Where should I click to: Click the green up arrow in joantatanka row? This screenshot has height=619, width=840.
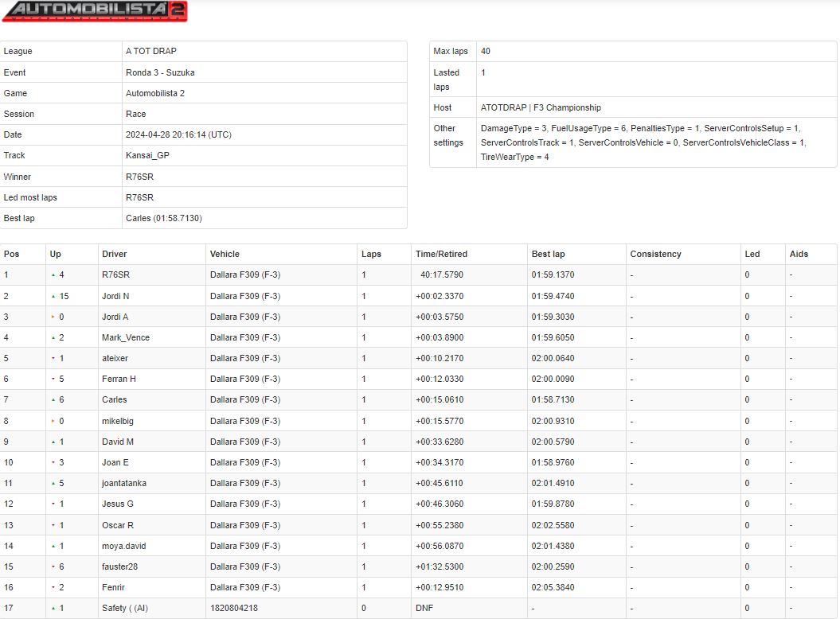[53, 483]
